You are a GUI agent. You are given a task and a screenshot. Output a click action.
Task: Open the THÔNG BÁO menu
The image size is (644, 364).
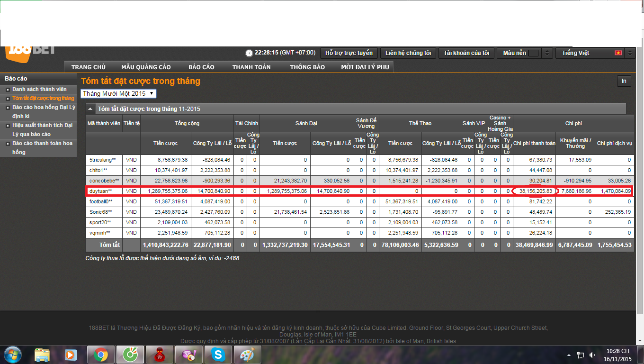(x=307, y=67)
